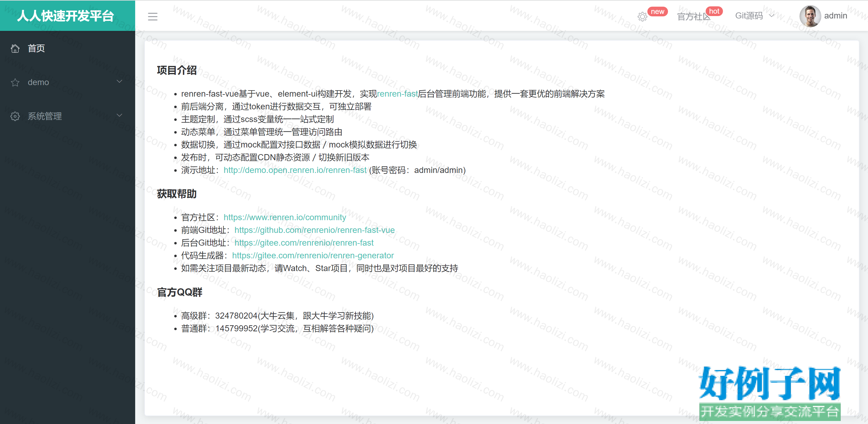
Task: Open 官方社区 in the top navbar
Action: (x=693, y=16)
